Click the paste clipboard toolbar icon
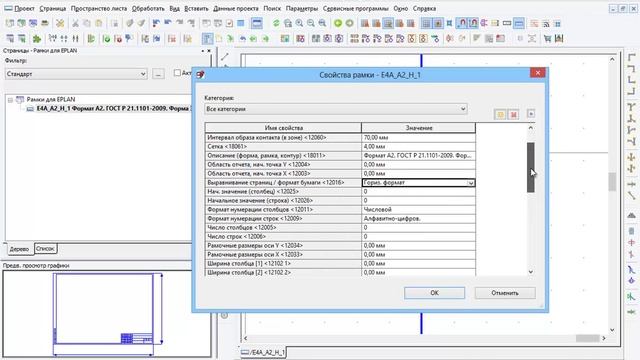640x360 pixels. [98, 24]
